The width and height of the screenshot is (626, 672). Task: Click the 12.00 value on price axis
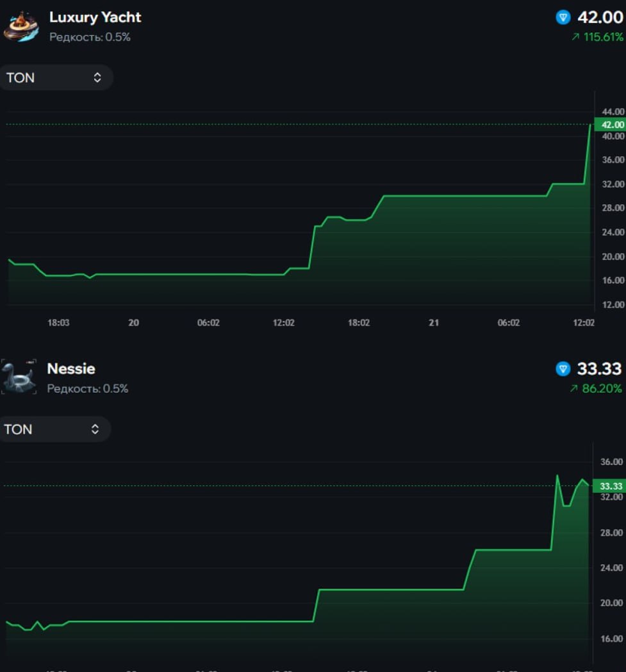[x=613, y=304]
